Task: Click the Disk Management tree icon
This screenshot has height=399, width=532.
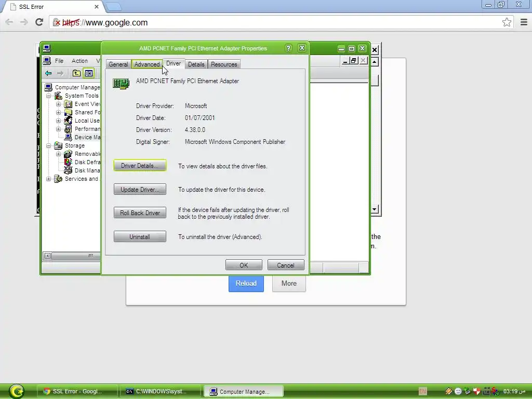Action: [x=68, y=170]
